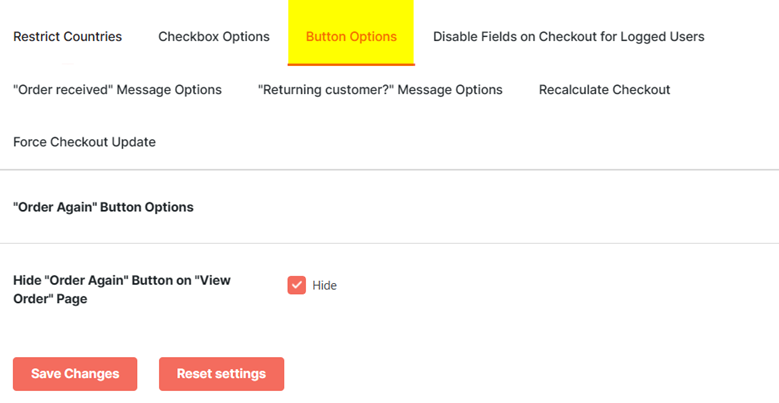Open the Restrict Countries tab

coord(68,37)
